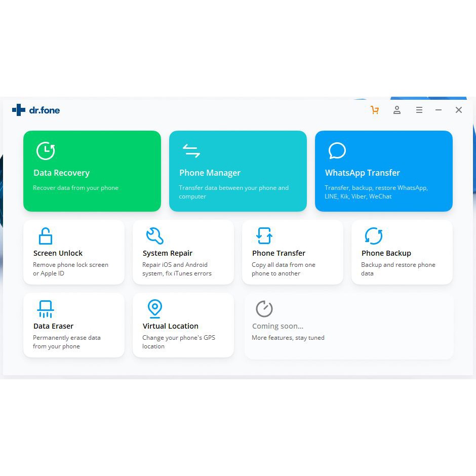Select the Virtual Location label
476x476 pixels.
pos(170,326)
